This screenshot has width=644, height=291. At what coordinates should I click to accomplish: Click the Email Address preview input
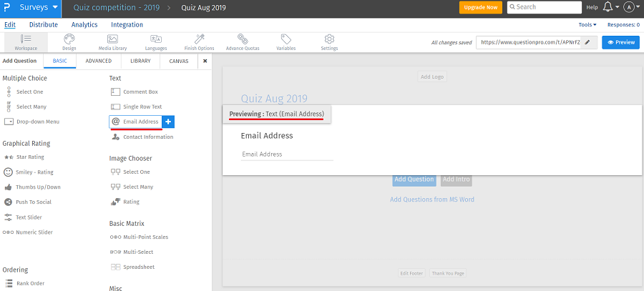[287, 154]
